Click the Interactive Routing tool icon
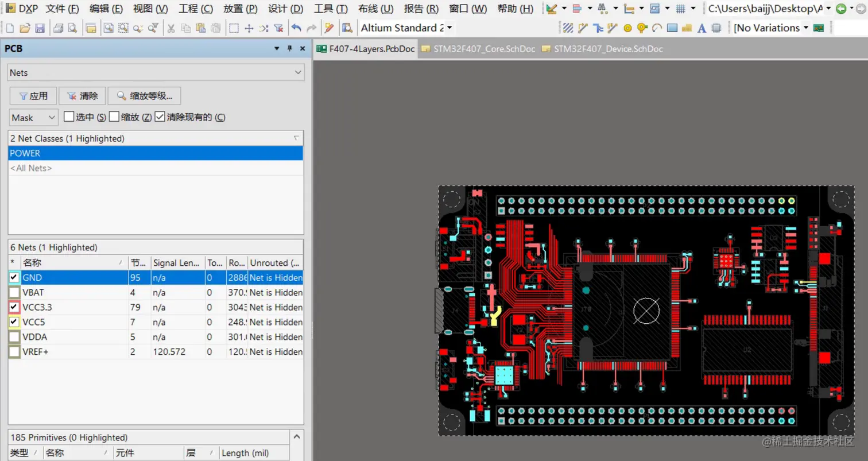Viewport: 868px width, 461px height. (583, 28)
